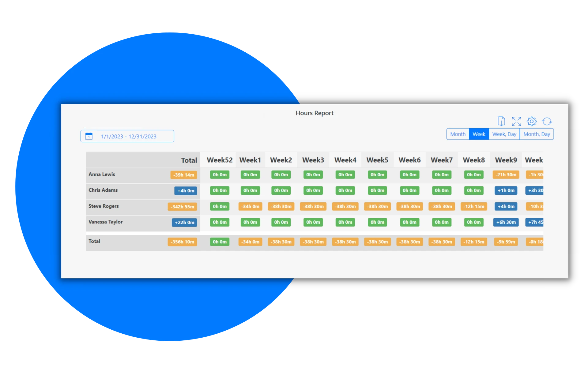This screenshot has width=588, height=386.
Task: Click Vanessa Taylor's +22h 0m total
Action: [185, 222]
